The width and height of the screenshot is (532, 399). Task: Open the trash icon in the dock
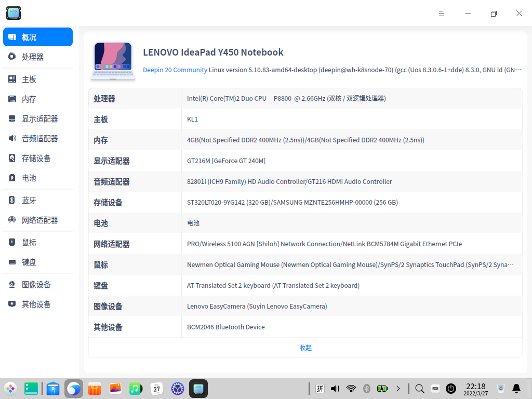(x=501, y=389)
